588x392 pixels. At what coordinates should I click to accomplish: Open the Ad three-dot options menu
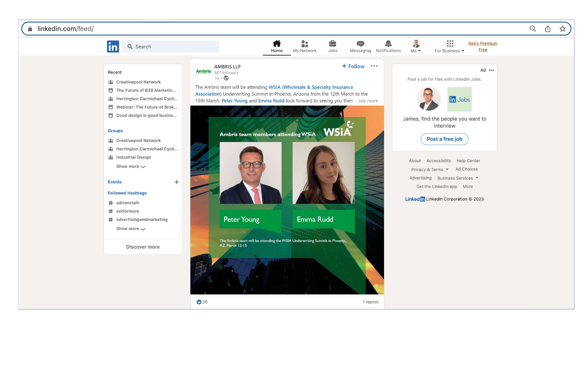click(491, 70)
